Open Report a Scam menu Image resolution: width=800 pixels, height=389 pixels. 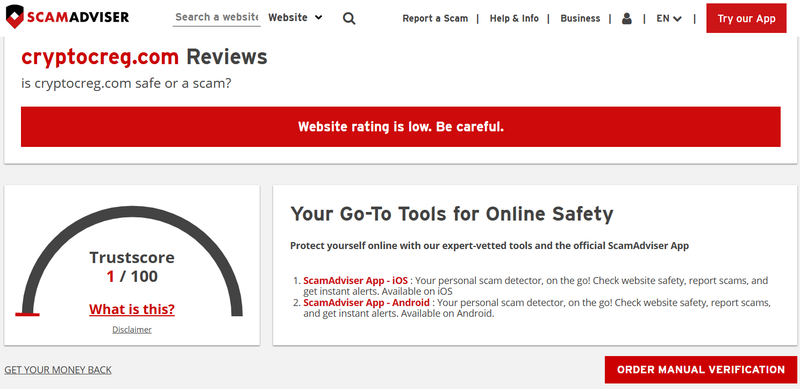pos(435,18)
